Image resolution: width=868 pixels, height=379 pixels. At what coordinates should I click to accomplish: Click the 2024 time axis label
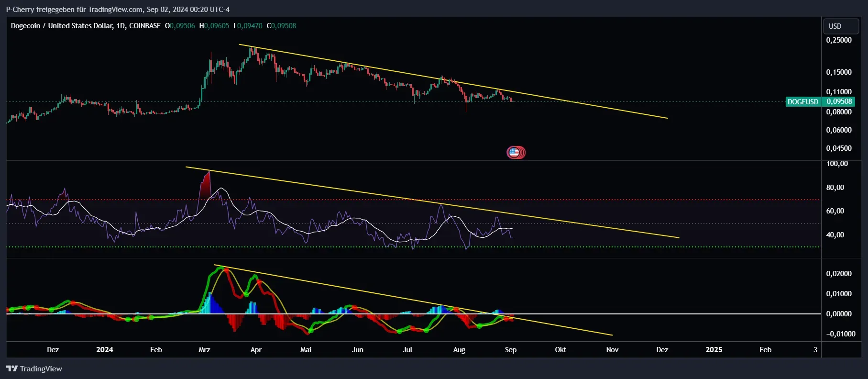(105, 350)
